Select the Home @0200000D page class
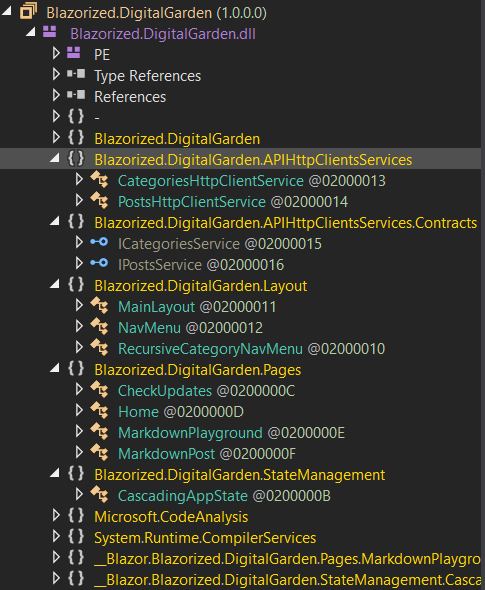485x590 pixels. point(181,412)
